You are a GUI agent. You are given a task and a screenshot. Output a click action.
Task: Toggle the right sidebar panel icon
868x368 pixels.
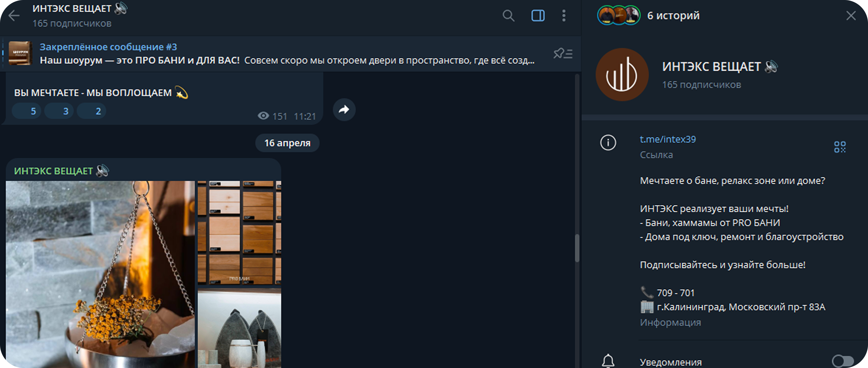tap(538, 16)
